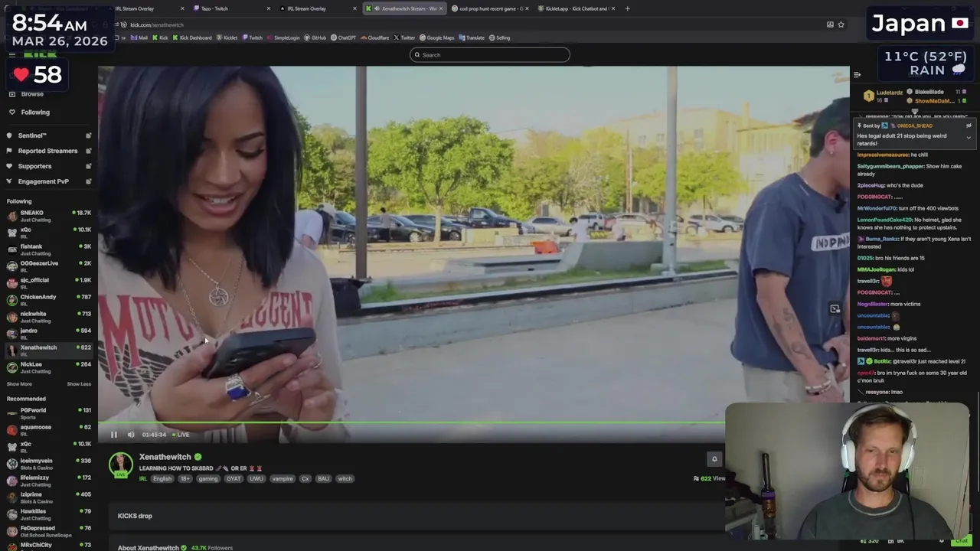Expand the pinned chat message chevron

(x=969, y=138)
